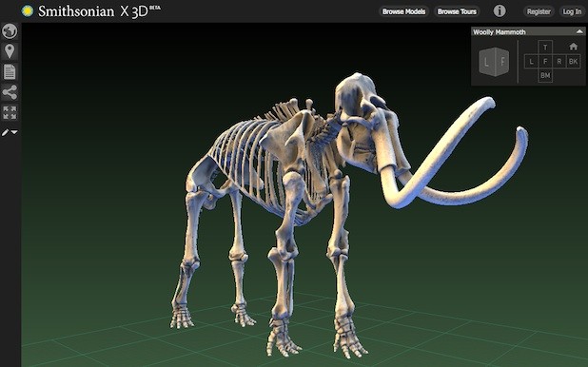
Task: Switch to the BM bottom view
Action: point(545,76)
